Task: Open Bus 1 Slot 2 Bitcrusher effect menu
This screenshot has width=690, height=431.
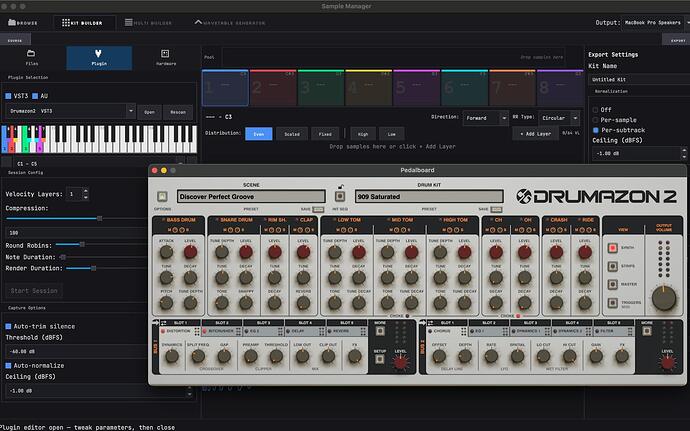Action: click(x=239, y=331)
